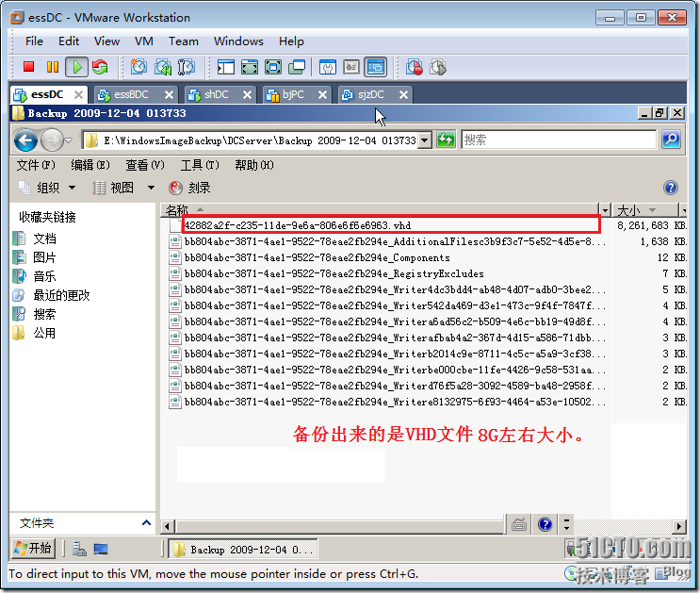This screenshot has height=593, width=700.
Task: Open recent pages dropdown beside forward button
Action: (68, 140)
